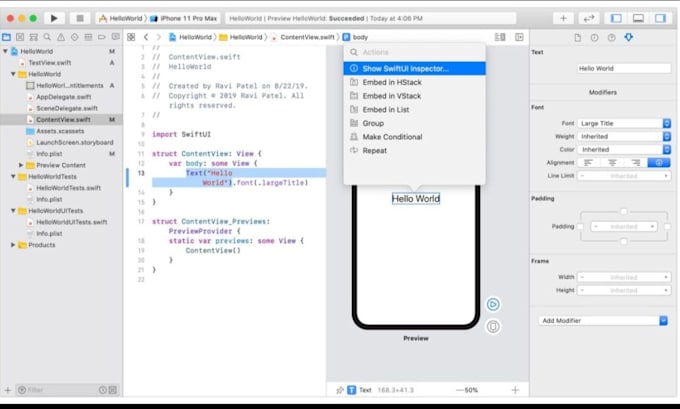Open the Issue navigator warning icon
Viewport: 680px width, 409px height.
pyautogui.click(x=61, y=37)
